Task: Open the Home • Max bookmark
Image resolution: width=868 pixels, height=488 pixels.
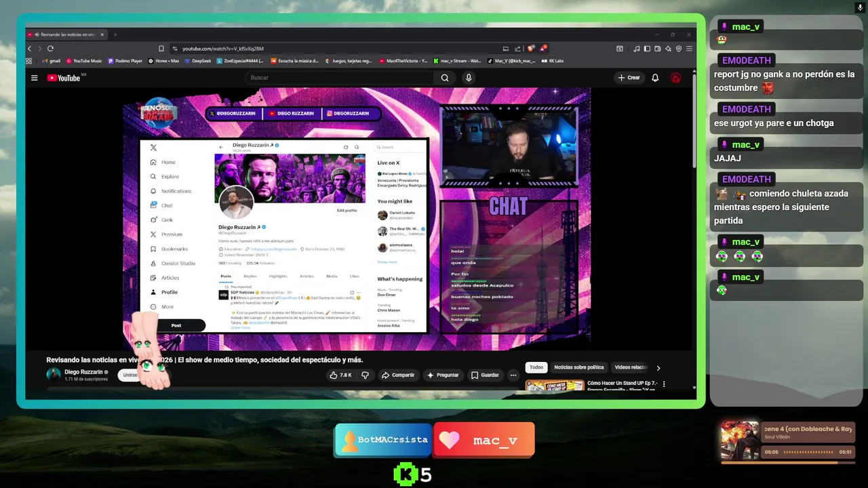Action: [x=163, y=61]
